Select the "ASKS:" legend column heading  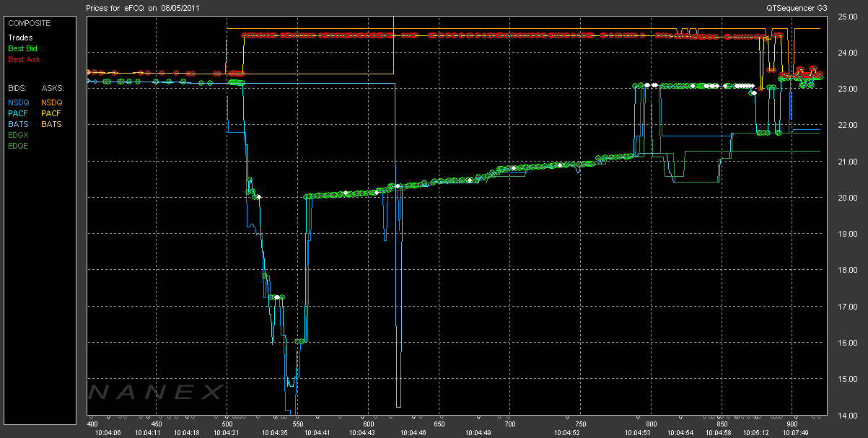click(x=53, y=88)
